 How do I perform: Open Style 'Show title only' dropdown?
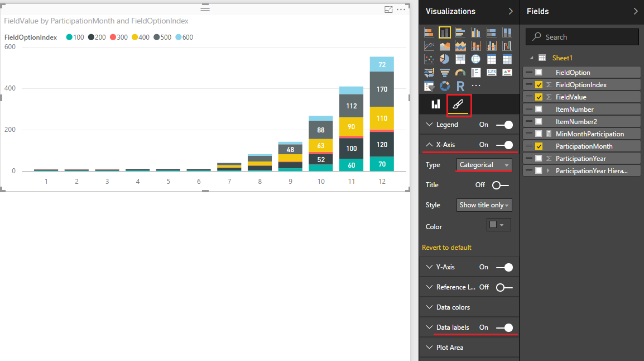pos(484,205)
